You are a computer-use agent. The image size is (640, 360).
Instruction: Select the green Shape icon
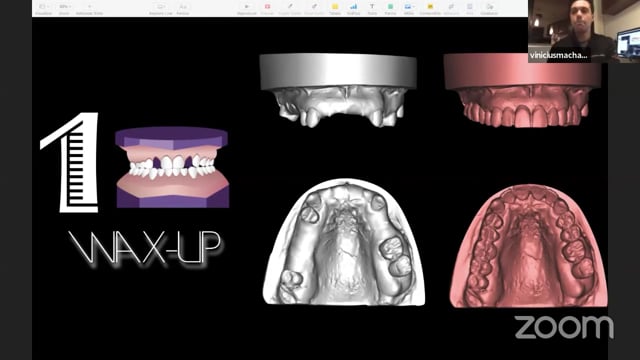click(x=390, y=7)
